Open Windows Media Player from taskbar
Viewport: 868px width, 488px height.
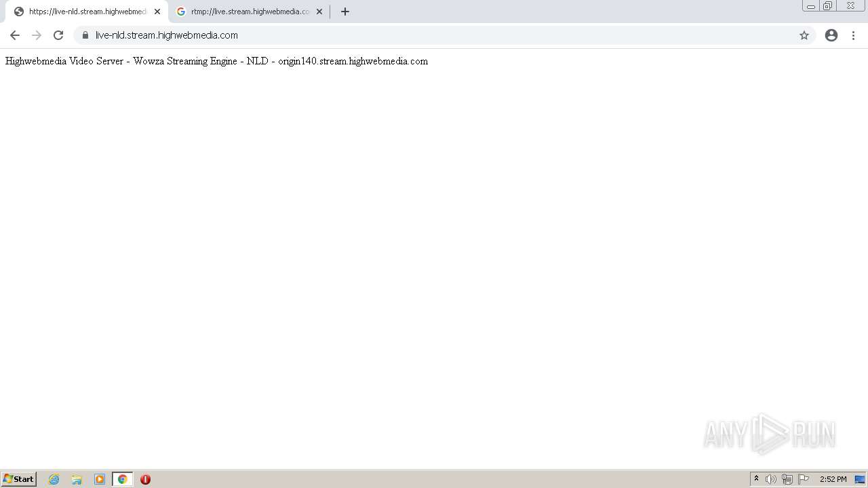pos(100,479)
